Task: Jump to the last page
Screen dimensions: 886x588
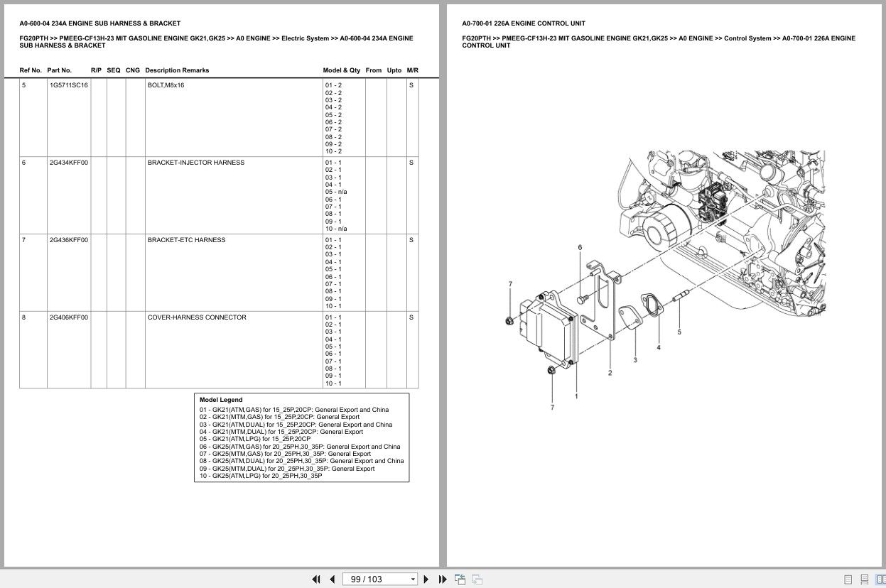Action: [x=443, y=579]
